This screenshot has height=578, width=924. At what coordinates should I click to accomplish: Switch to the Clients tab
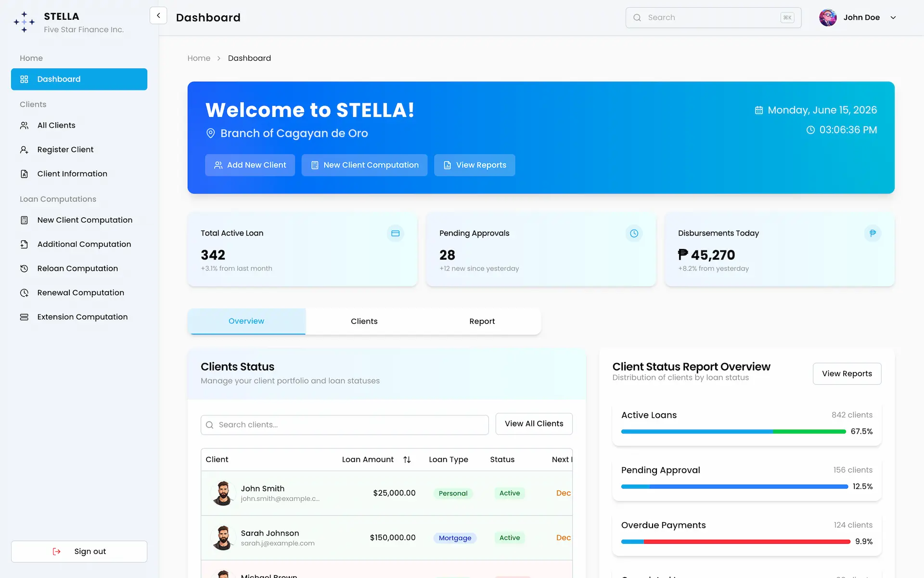tap(364, 321)
